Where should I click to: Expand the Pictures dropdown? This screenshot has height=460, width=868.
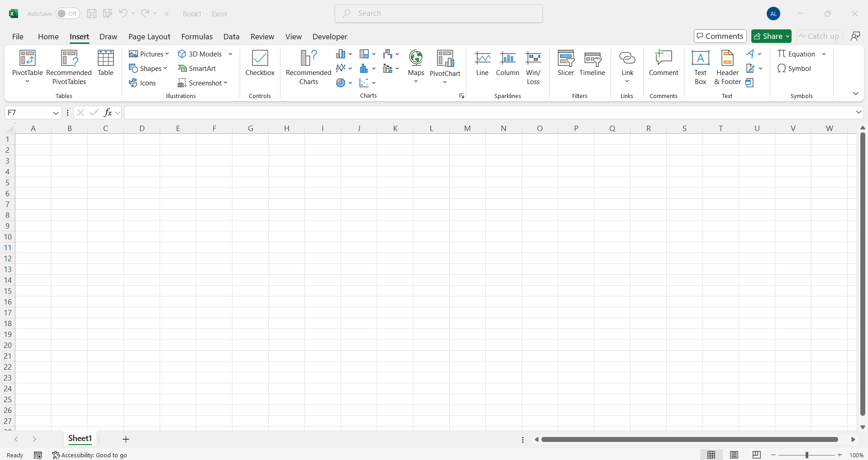click(x=167, y=54)
